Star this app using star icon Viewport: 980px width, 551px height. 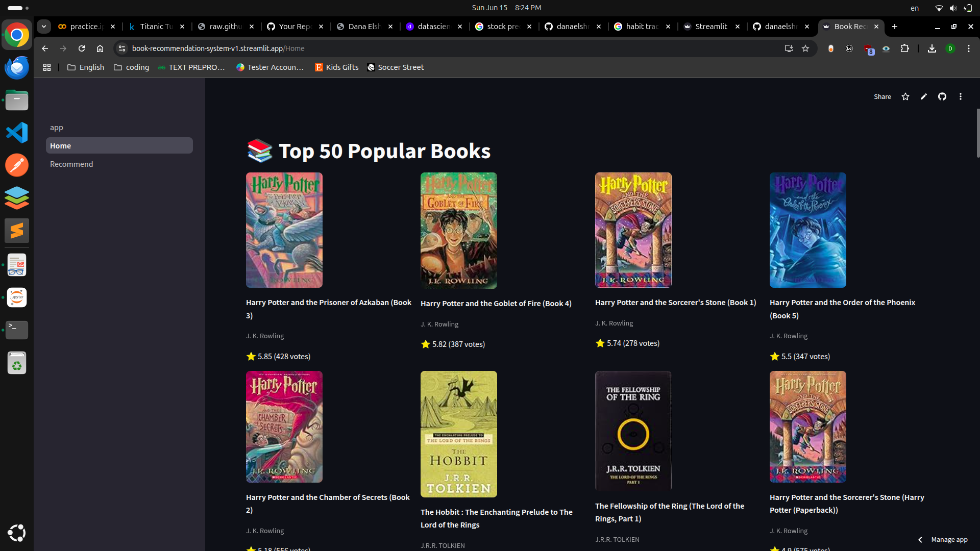[905, 96]
